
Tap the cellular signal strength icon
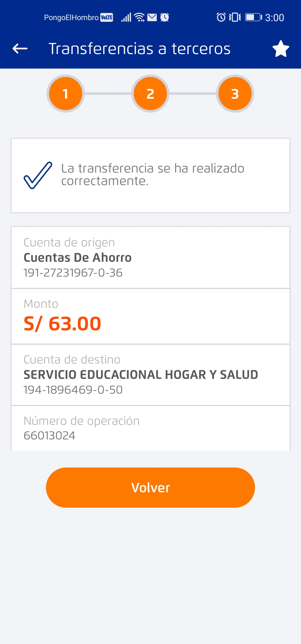tap(126, 17)
